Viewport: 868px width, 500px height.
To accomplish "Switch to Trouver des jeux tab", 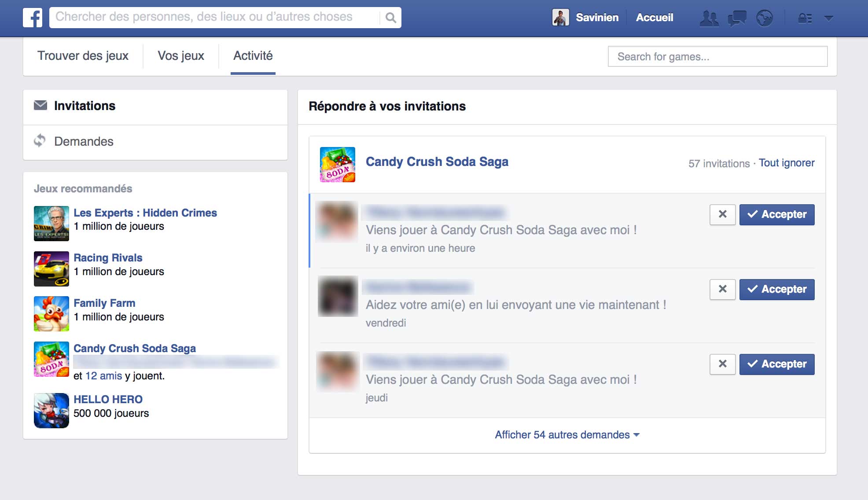I will click(x=83, y=56).
